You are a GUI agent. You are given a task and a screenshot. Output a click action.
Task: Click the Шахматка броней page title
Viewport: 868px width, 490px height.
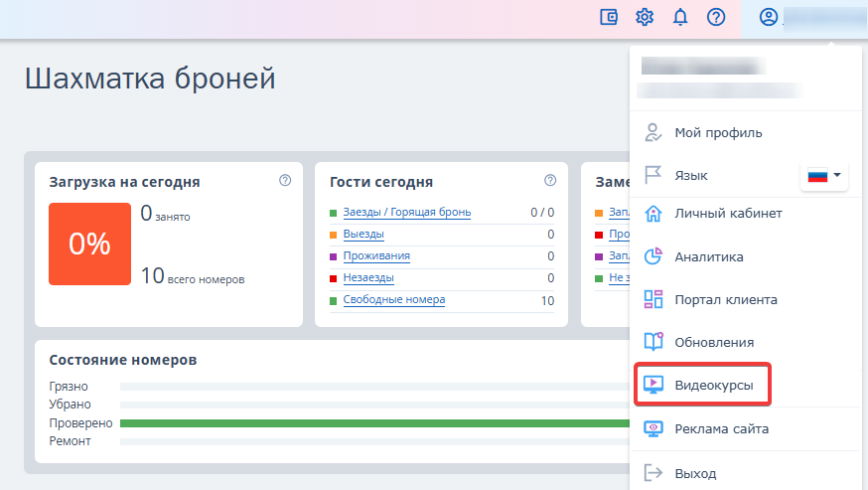coord(150,79)
